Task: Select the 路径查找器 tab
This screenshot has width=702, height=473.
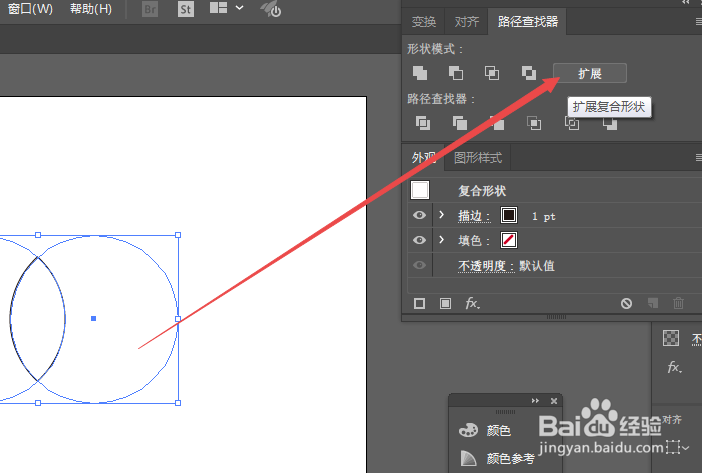Action: [528, 21]
